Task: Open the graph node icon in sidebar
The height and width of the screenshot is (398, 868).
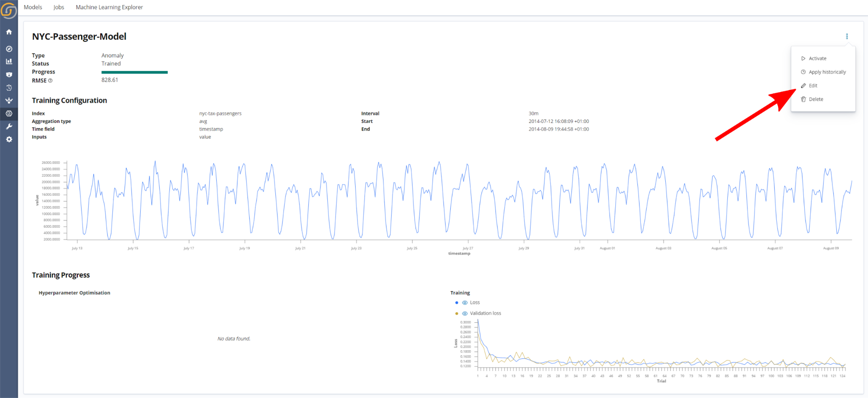Action: coord(9,100)
